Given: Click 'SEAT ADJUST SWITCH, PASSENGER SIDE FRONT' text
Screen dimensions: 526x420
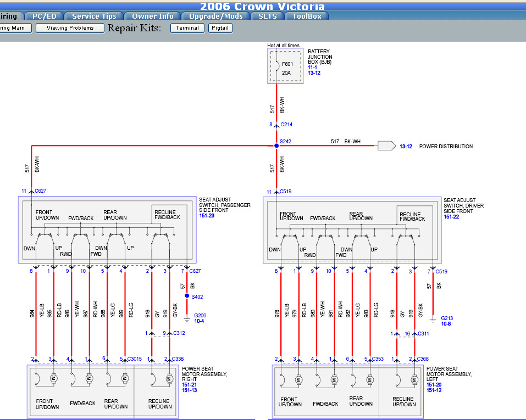Looking at the screenshot, I should (225, 205).
